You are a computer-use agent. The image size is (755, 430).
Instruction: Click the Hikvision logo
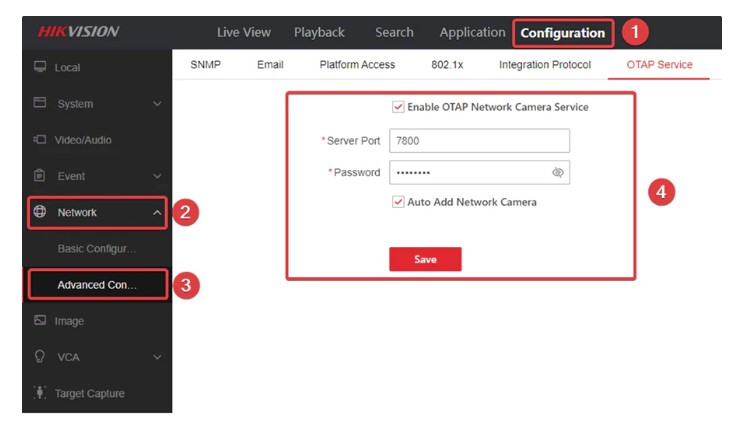(x=78, y=32)
